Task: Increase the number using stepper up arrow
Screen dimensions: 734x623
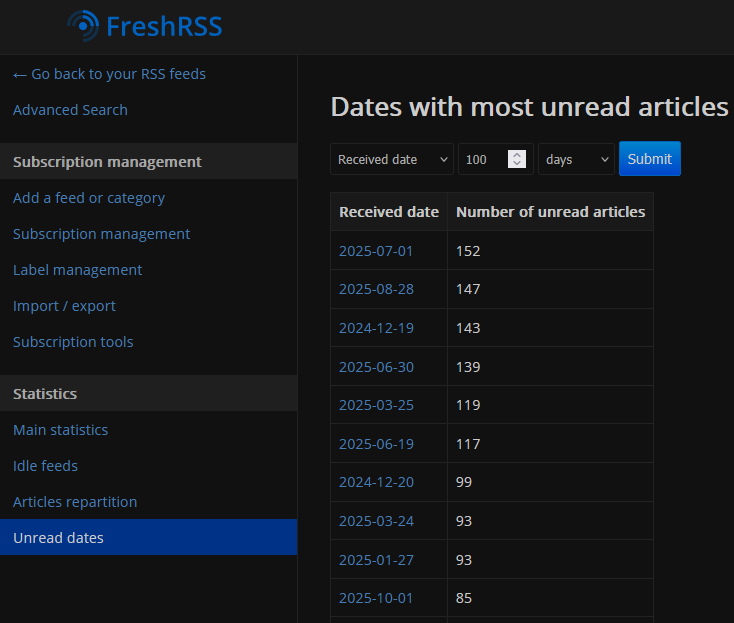Action: 517,155
